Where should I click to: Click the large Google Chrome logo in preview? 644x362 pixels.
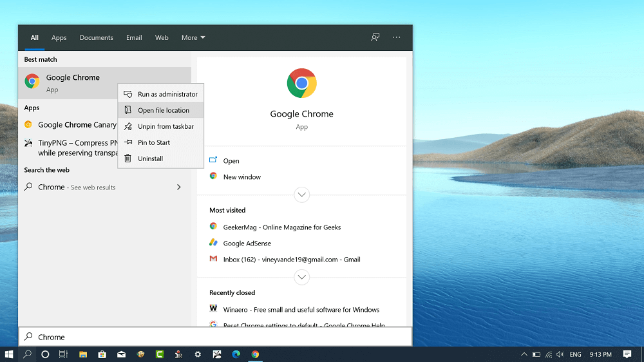point(302,83)
